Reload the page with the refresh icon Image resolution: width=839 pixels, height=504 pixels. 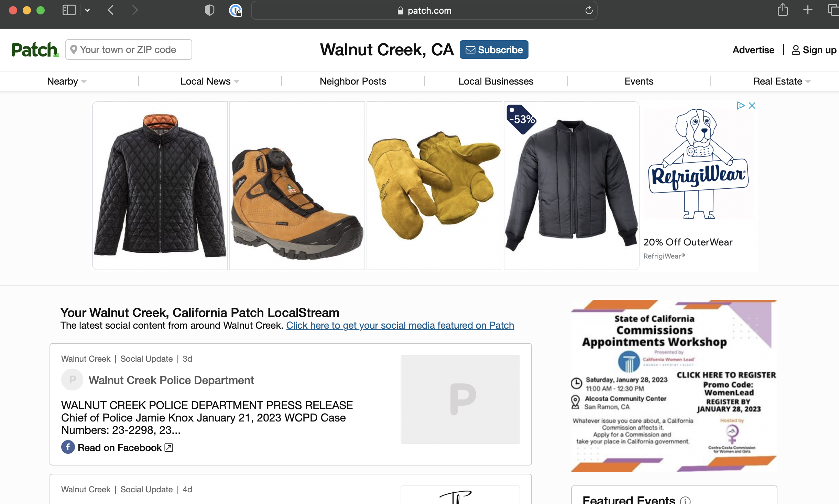(x=589, y=10)
